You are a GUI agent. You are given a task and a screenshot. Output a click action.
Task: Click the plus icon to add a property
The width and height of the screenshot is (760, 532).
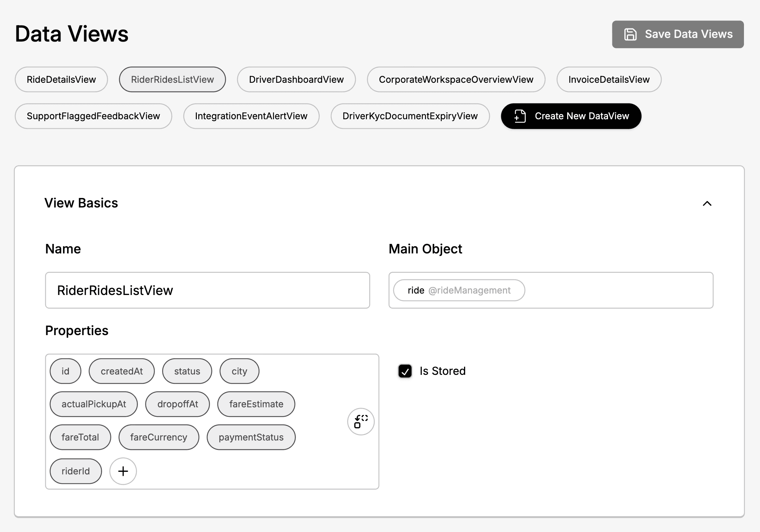[123, 471]
